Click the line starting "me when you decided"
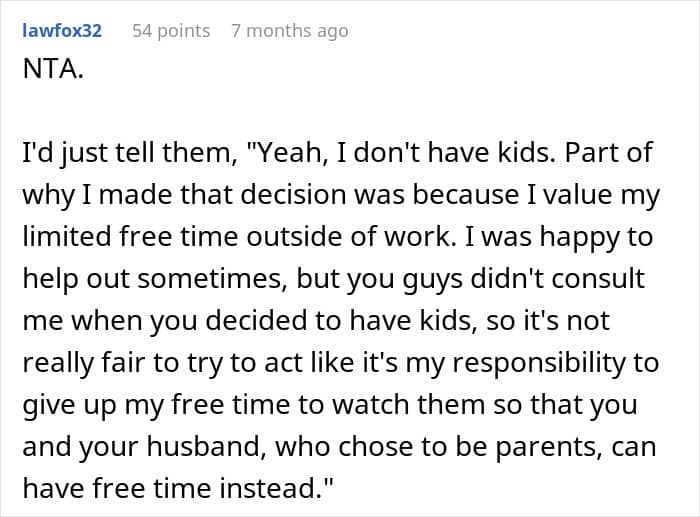This screenshot has width=700, height=517. [x=316, y=321]
